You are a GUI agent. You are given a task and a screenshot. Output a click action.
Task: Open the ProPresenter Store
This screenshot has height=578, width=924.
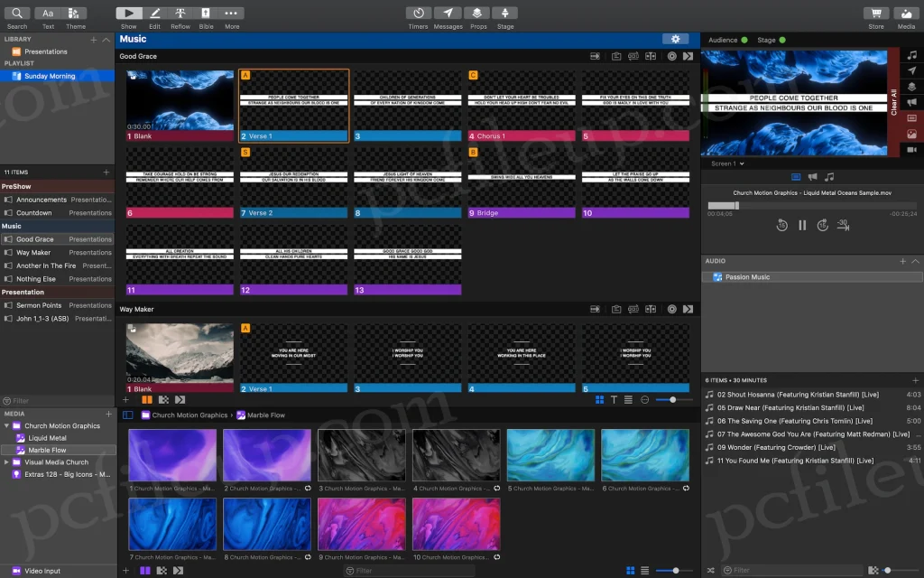875,14
